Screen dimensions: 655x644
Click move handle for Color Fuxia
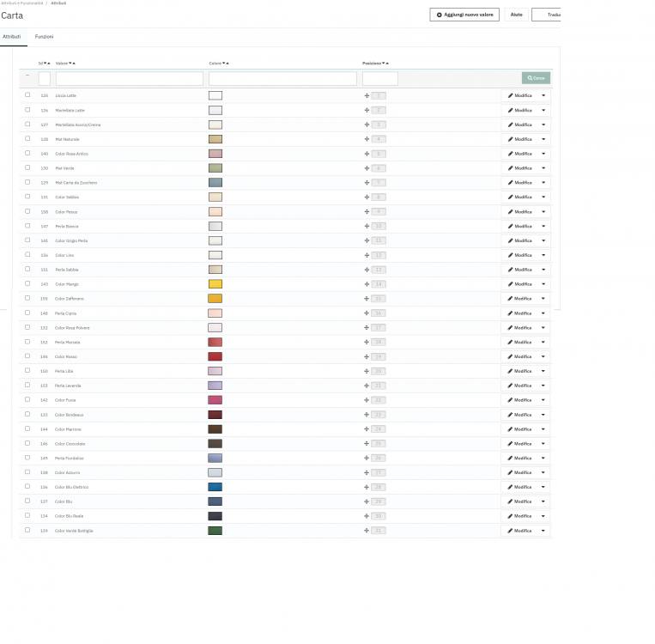tap(367, 400)
